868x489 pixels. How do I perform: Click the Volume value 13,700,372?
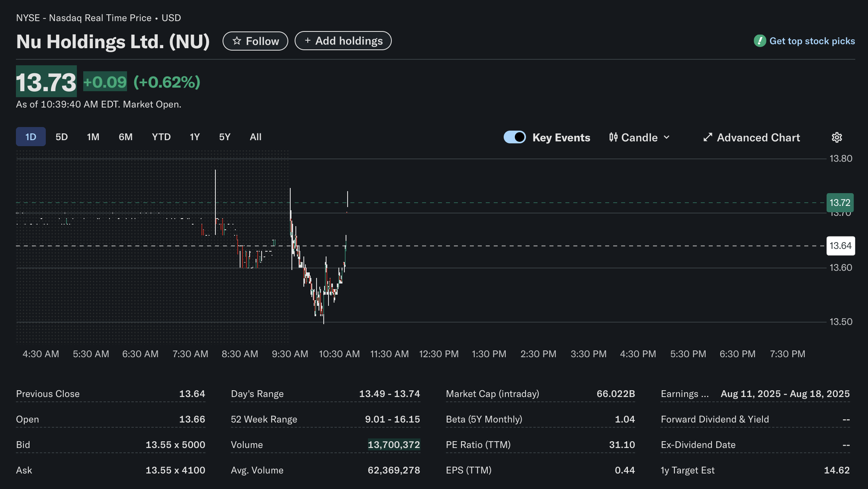tap(394, 445)
